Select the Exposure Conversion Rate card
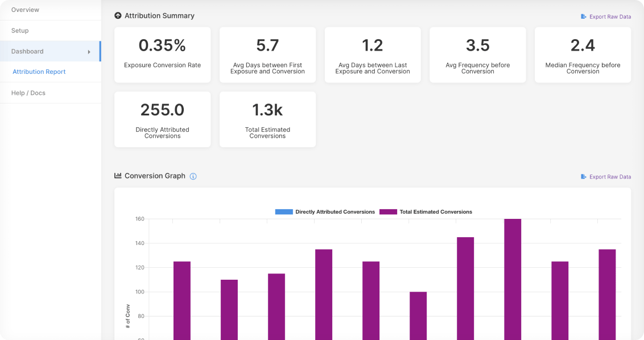 click(162, 55)
